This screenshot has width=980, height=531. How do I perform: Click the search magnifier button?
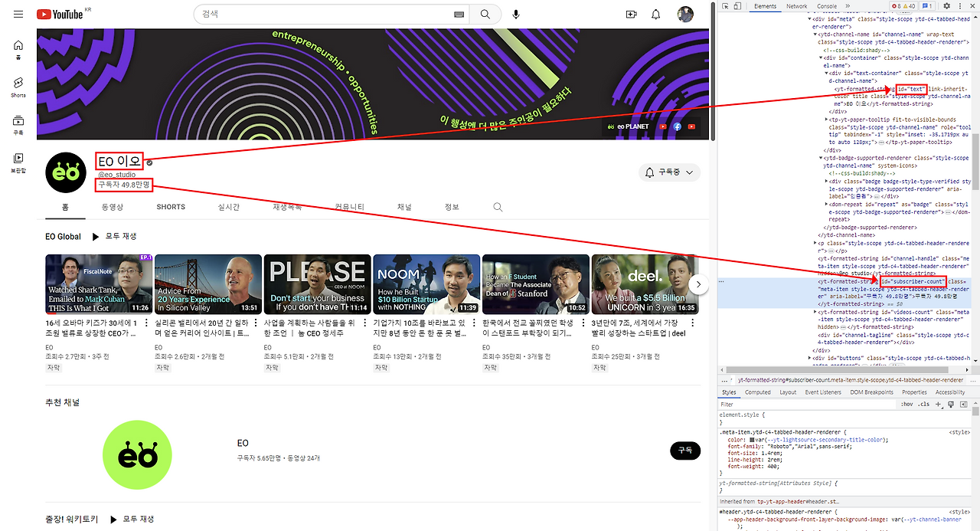point(485,15)
